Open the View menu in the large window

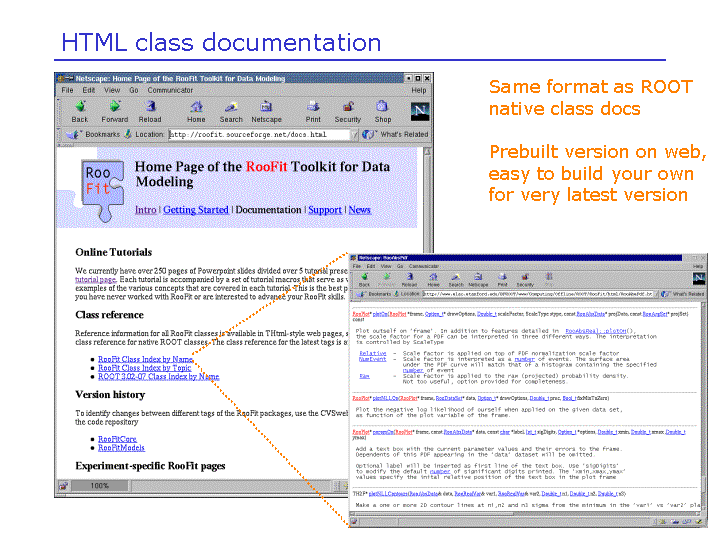point(112,90)
